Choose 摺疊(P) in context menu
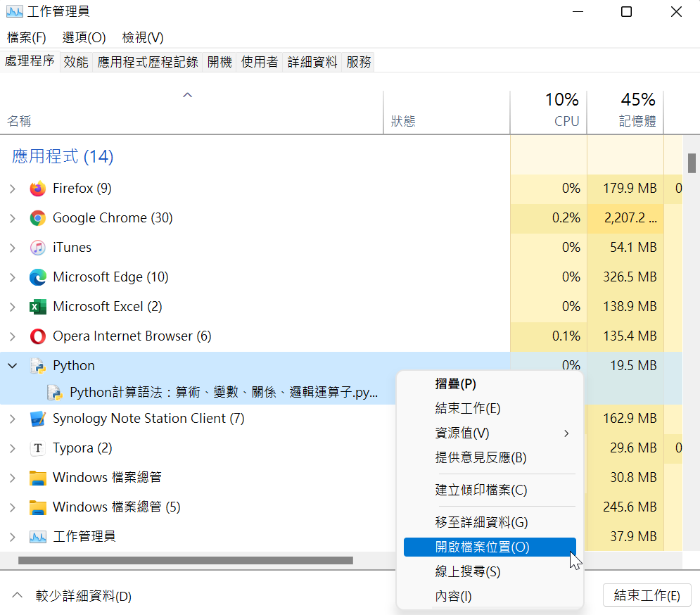The height and width of the screenshot is (615, 700). [490, 383]
